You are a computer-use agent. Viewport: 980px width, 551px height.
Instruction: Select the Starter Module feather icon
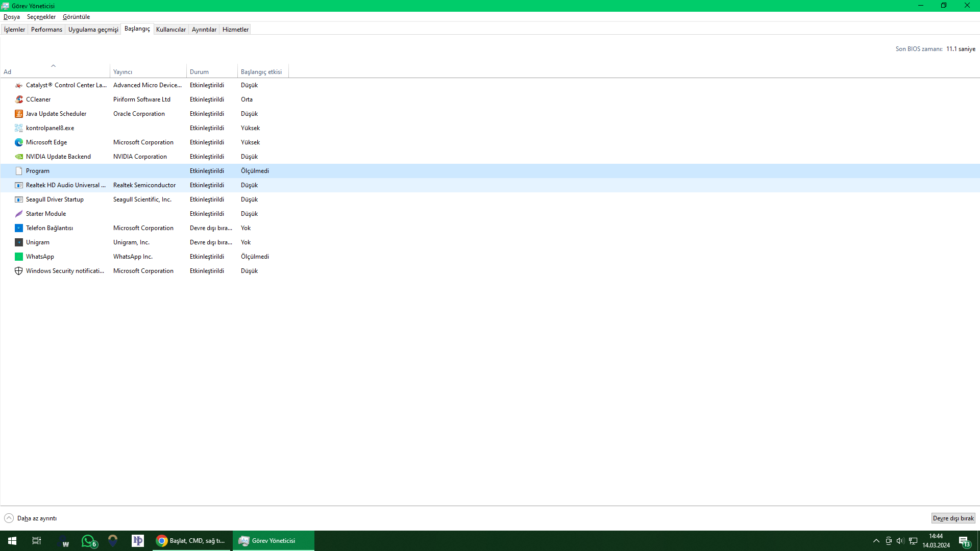[x=19, y=214]
